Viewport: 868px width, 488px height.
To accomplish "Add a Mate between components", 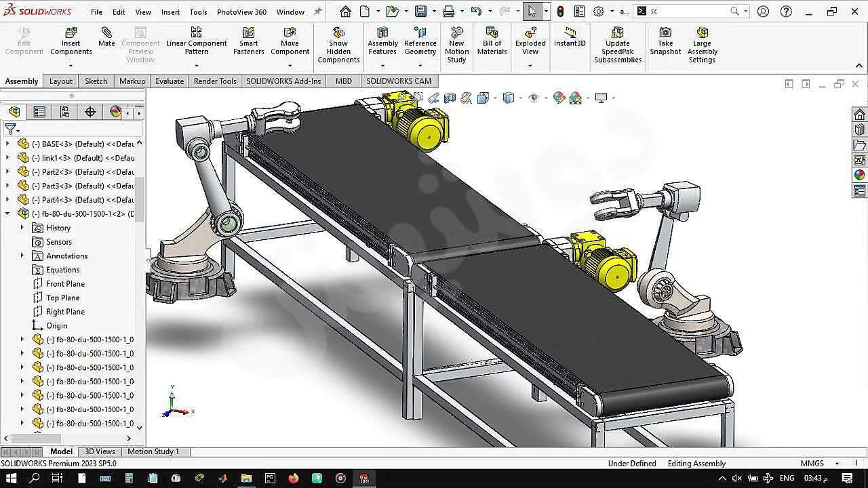I will pyautogui.click(x=106, y=37).
